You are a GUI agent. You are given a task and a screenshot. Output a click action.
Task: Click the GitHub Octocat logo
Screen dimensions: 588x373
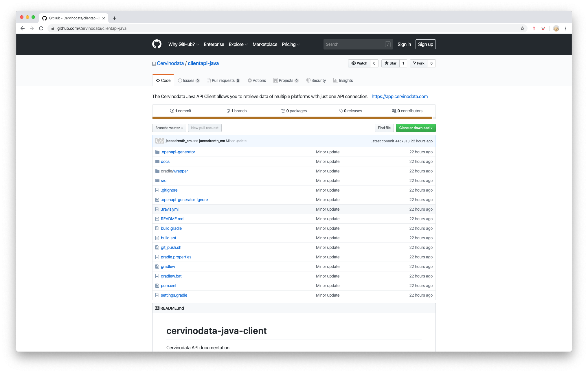coord(157,44)
